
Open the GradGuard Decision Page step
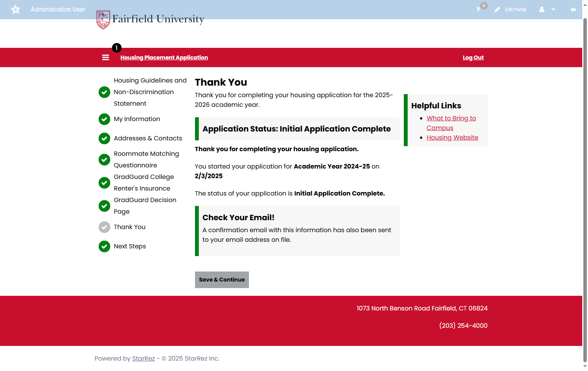(x=145, y=206)
